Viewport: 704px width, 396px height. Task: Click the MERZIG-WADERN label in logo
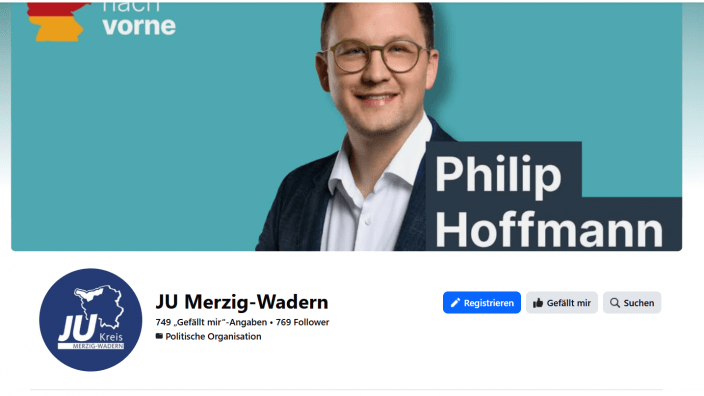(98, 346)
